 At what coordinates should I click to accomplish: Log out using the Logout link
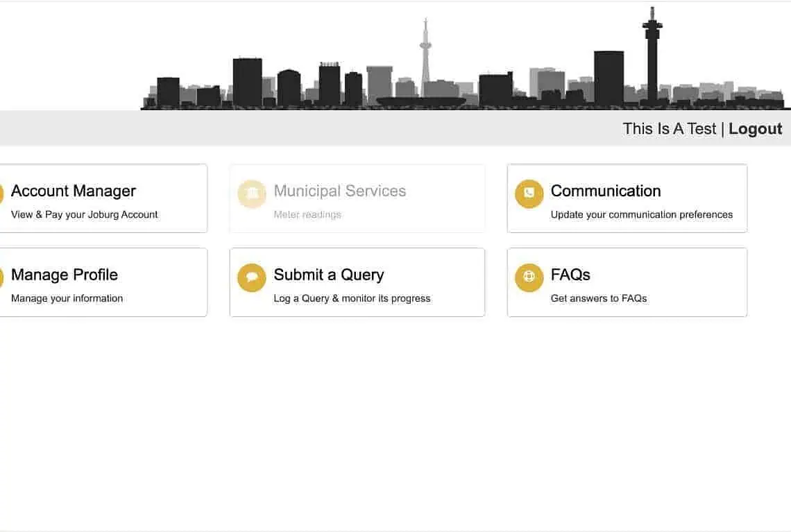[x=755, y=129]
